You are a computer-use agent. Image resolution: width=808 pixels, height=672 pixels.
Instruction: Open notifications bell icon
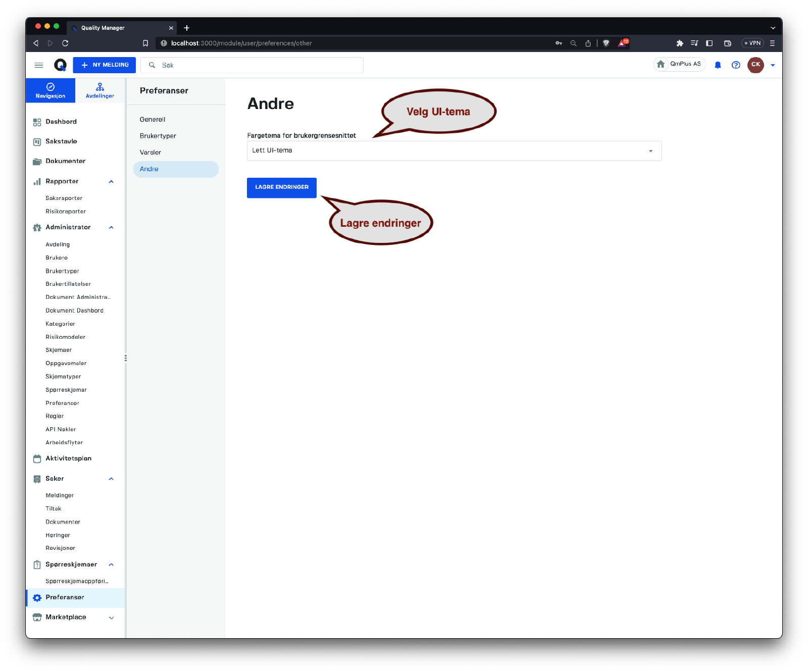click(718, 65)
